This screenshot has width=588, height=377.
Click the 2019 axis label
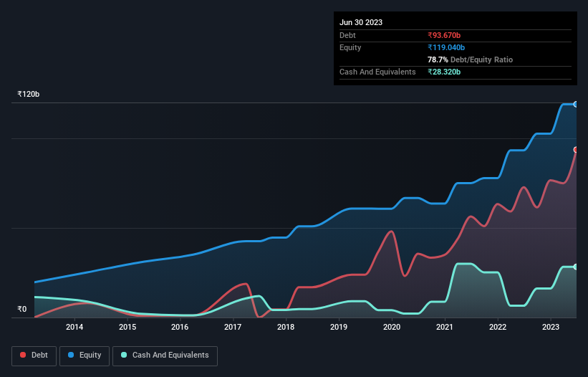(339, 327)
